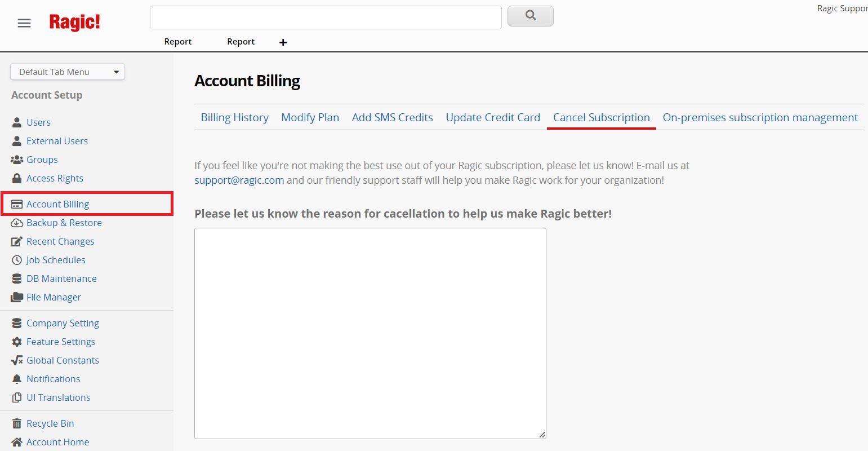Open the Account Billing sidebar link
868x451 pixels.
coord(57,204)
